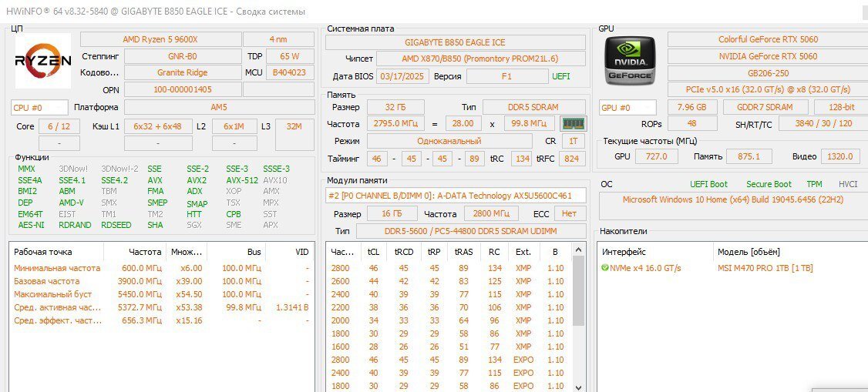Click the GIGABYTE B850 EAGLE ICE motherboard field
The image size is (868, 392).
(455, 42)
